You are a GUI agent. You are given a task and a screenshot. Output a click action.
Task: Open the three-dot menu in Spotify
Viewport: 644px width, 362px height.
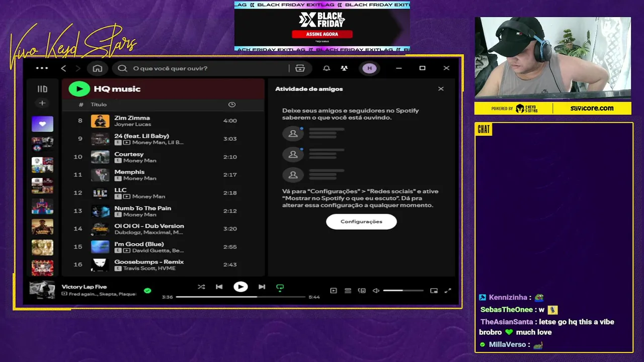[x=42, y=68]
